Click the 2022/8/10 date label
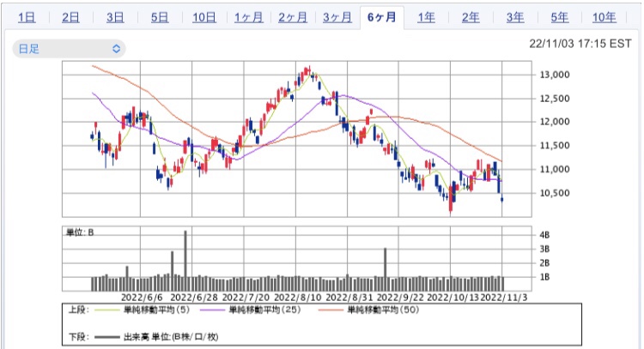This screenshot has height=349, width=644. [297, 298]
